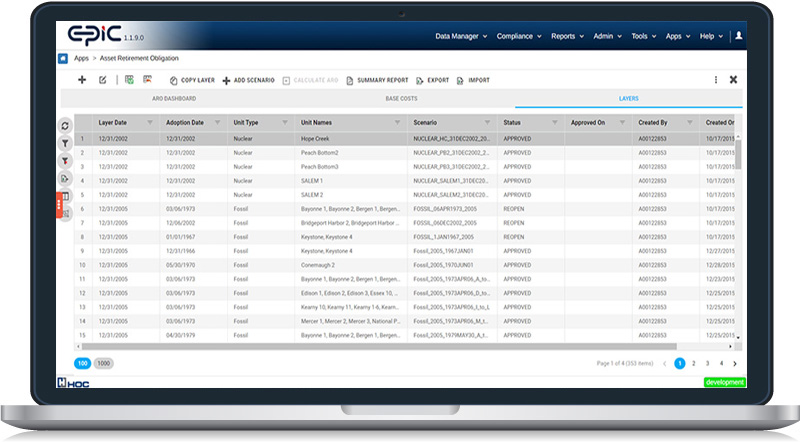Close the Asset Retirement Obligation panel
800x442 pixels.
(733, 80)
